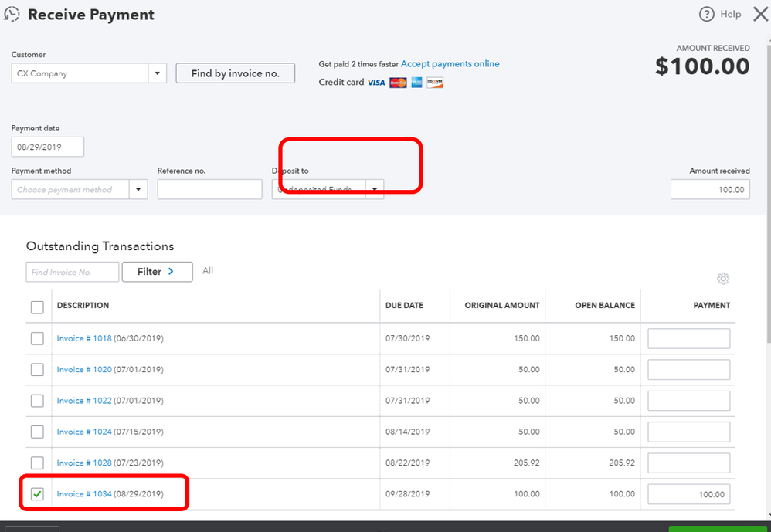Check the box for Invoice # 1024
This screenshot has height=532, width=771.
pyautogui.click(x=37, y=432)
